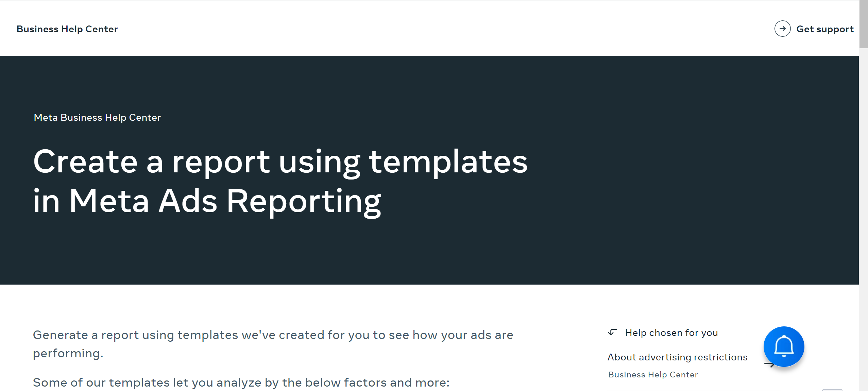Click the page's vertical scrollbar thumb
The image size is (868, 391).
[863, 24]
